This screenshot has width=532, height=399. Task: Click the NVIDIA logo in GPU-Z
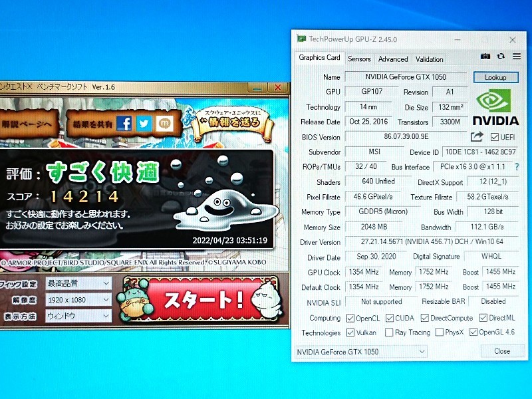(x=495, y=107)
